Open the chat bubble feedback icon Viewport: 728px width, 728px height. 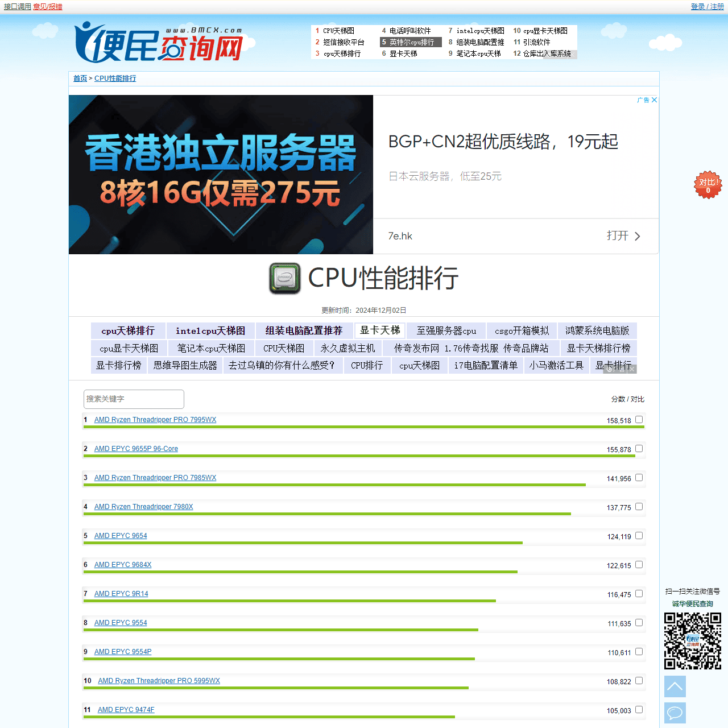[675, 713]
